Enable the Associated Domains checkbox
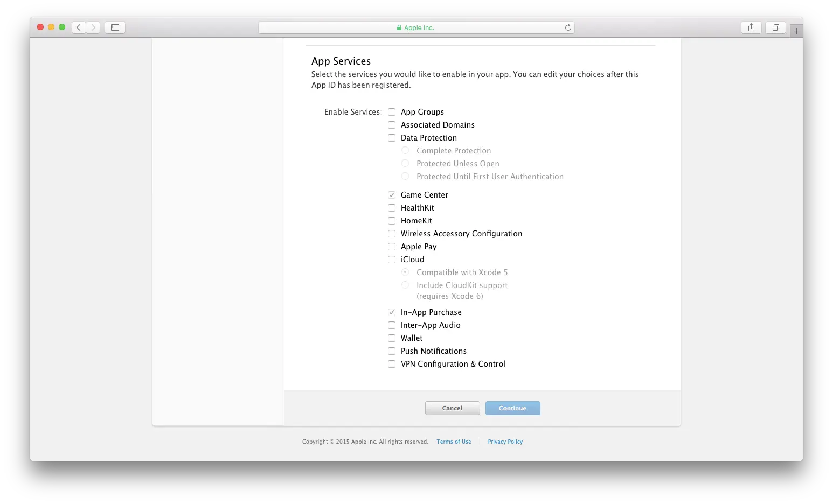This screenshot has height=504, width=833. (x=392, y=125)
